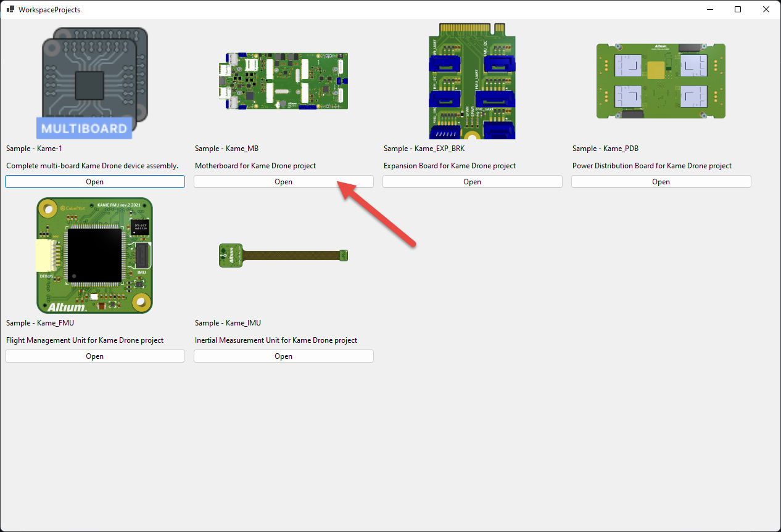Click the Kame_FMU flight unit thumbnail
The width and height of the screenshot is (781, 532).
coord(94,255)
